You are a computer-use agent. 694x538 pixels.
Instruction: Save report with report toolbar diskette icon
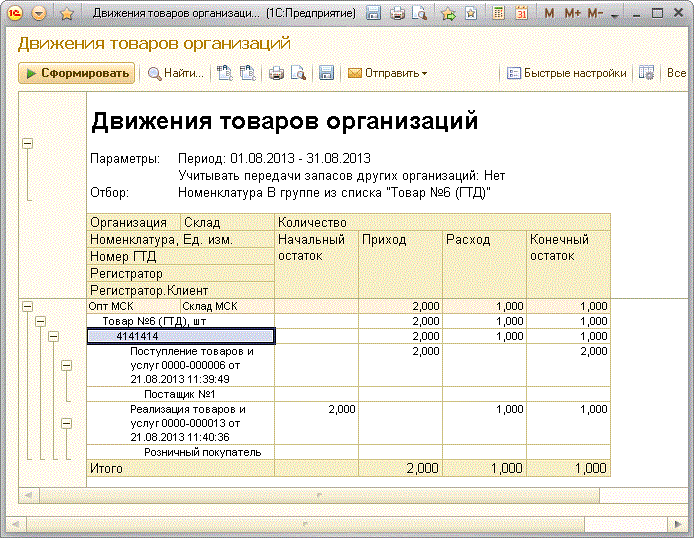[326, 73]
